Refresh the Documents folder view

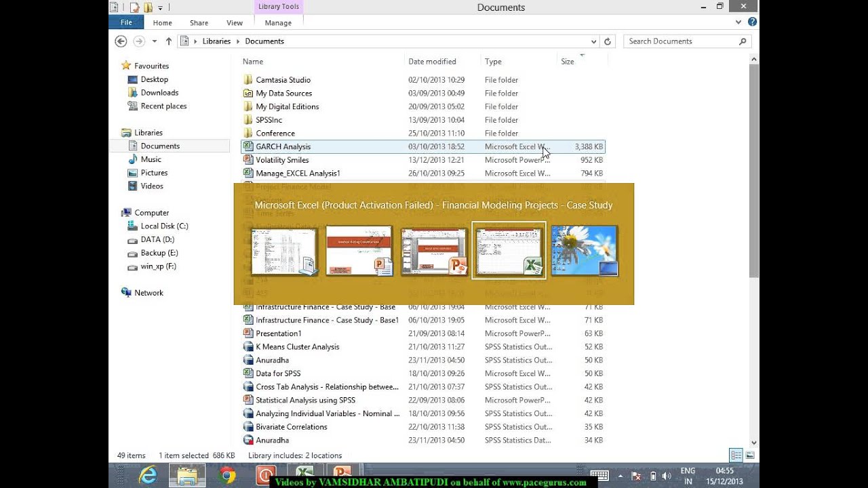pos(608,41)
